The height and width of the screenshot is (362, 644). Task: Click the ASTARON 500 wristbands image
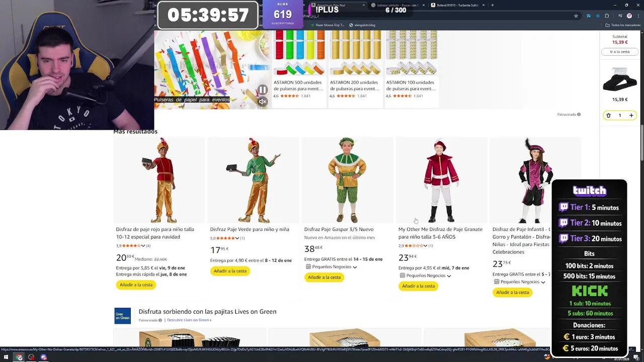coord(299,53)
